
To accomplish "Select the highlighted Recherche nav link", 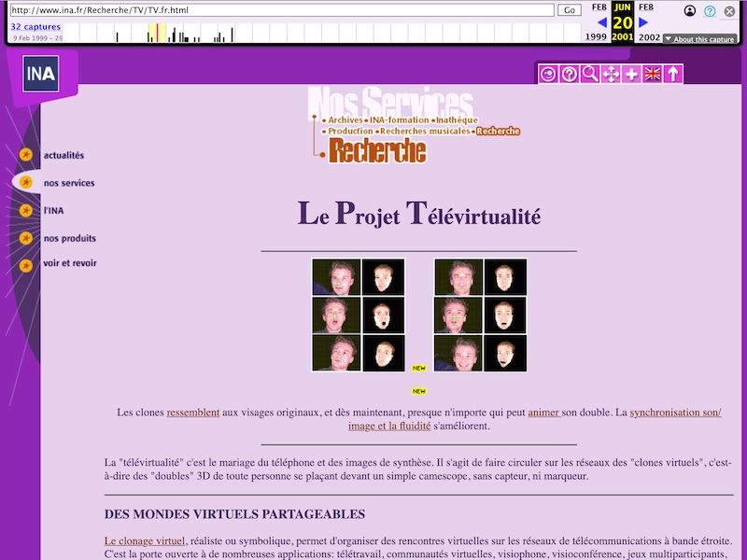I will 498,131.
